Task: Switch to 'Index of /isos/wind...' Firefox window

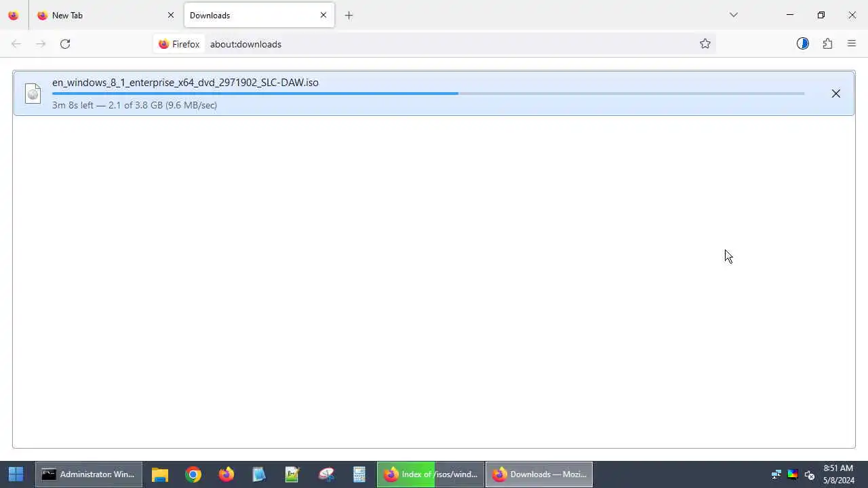Action: click(x=431, y=474)
